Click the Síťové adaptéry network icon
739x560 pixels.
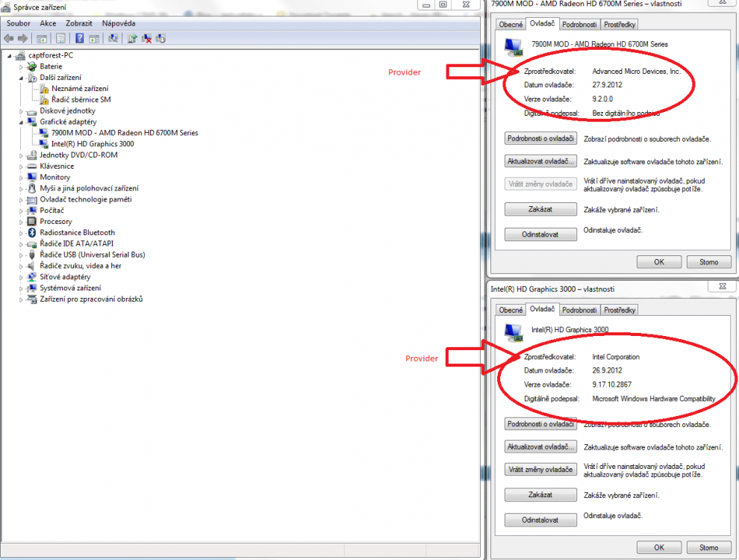[x=32, y=277]
